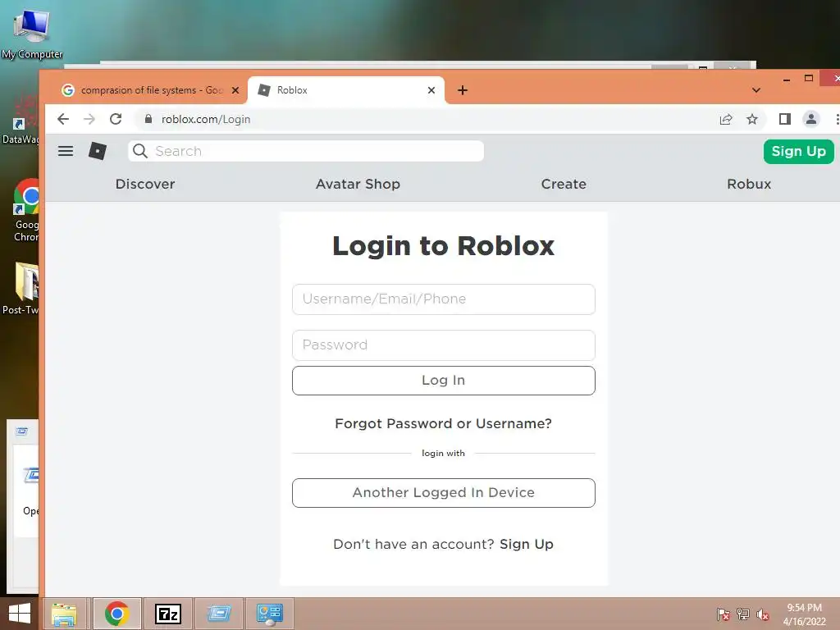Viewport: 840px width, 630px height.
Task: Open Forgot Password or Username link
Action: (443, 423)
